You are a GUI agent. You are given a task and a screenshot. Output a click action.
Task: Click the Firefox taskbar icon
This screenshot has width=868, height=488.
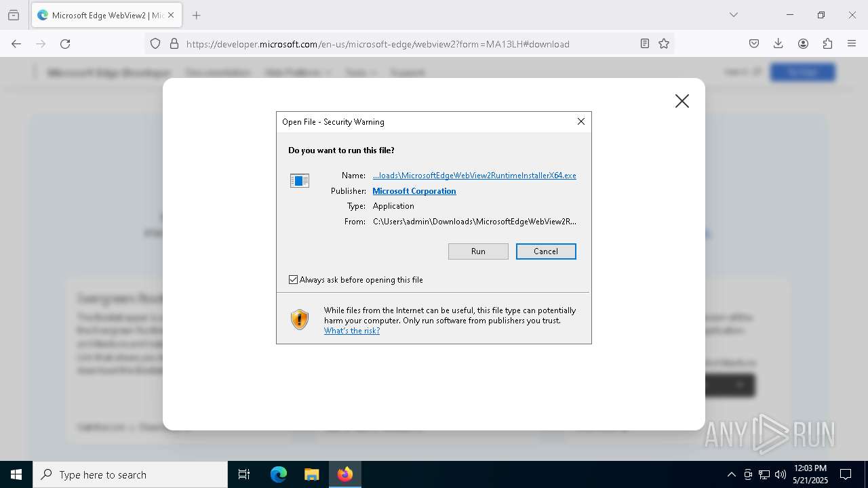344,474
